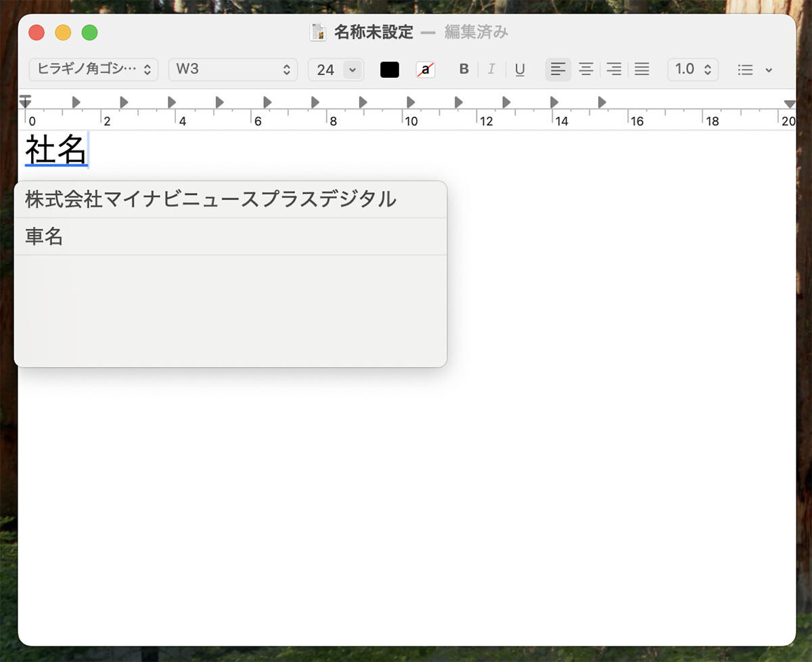Image resolution: width=812 pixels, height=662 pixels.
Task: Open the font size 24 combo box arrow
Action: pyautogui.click(x=352, y=70)
